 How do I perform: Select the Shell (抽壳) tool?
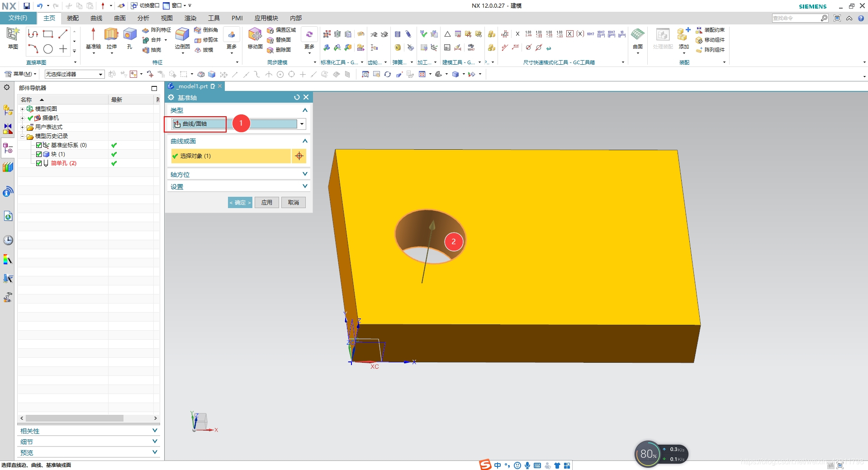pos(152,50)
